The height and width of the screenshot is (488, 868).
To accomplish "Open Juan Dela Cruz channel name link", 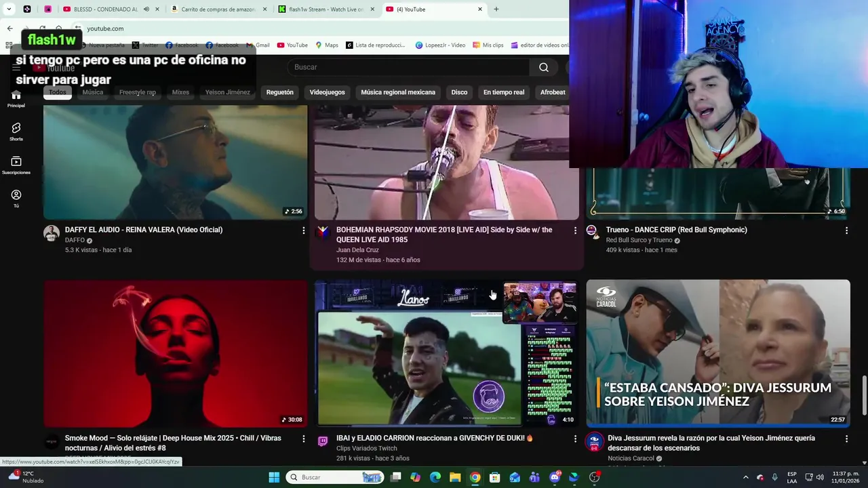I will (357, 250).
